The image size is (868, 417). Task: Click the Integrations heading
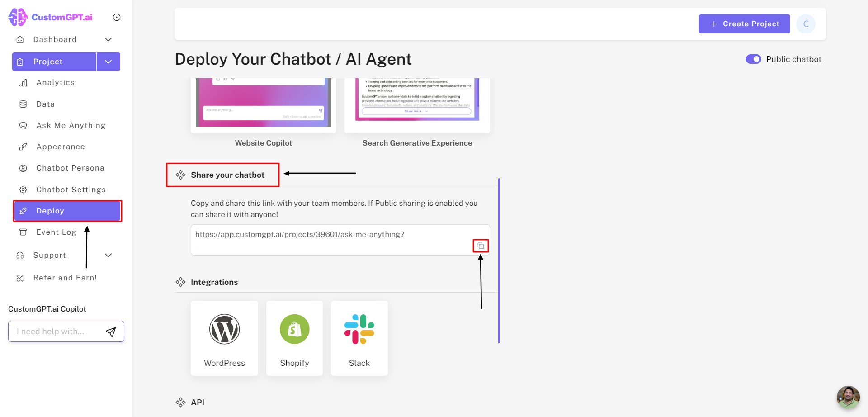coord(214,282)
